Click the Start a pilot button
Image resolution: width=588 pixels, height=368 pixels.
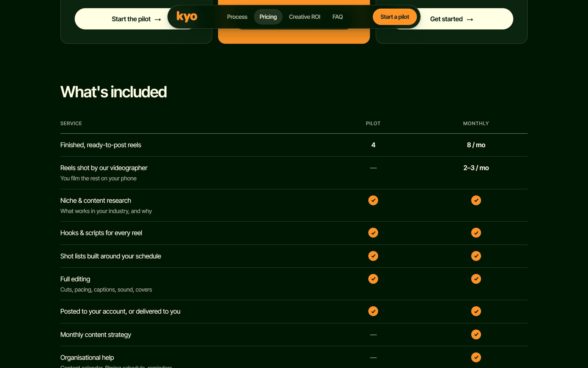coord(395,17)
